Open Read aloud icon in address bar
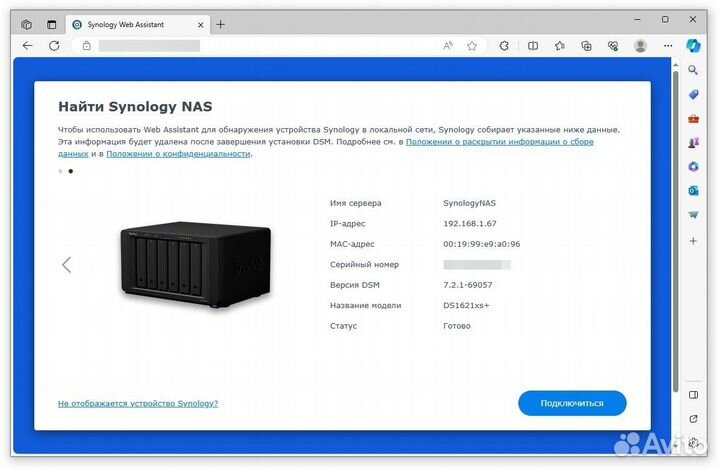Image resolution: width=720 pixels, height=470 pixels. (448, 45)
